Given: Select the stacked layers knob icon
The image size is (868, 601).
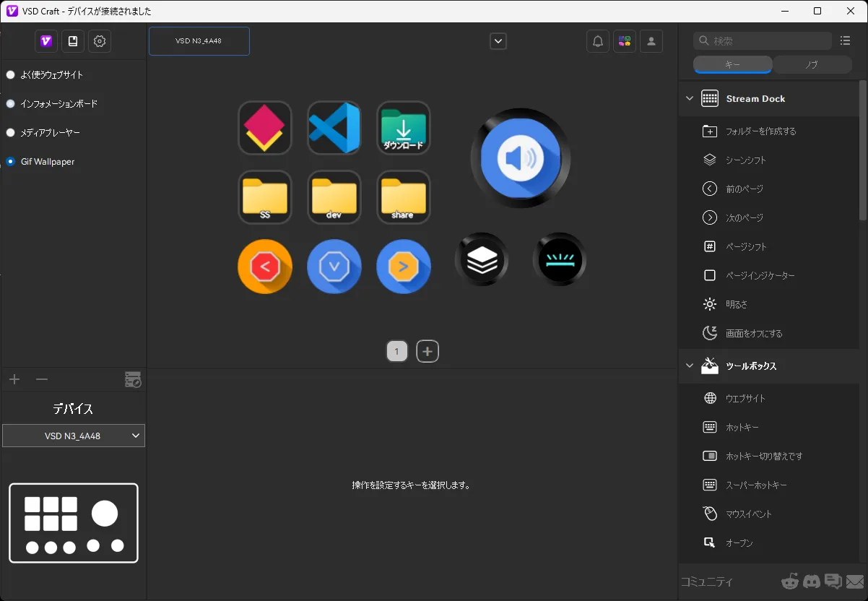Looking at the screenshot, I should [482, 259].
